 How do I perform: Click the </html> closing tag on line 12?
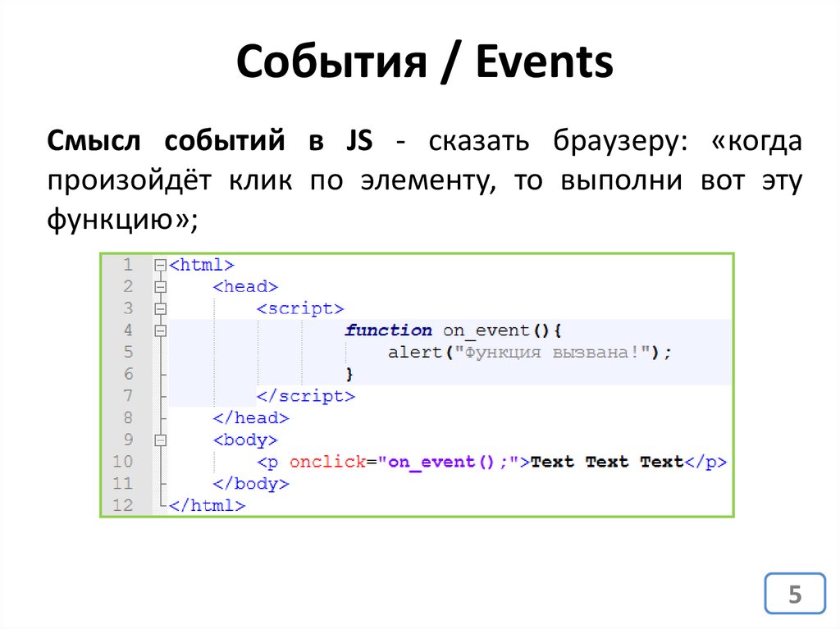coord(207,506)
